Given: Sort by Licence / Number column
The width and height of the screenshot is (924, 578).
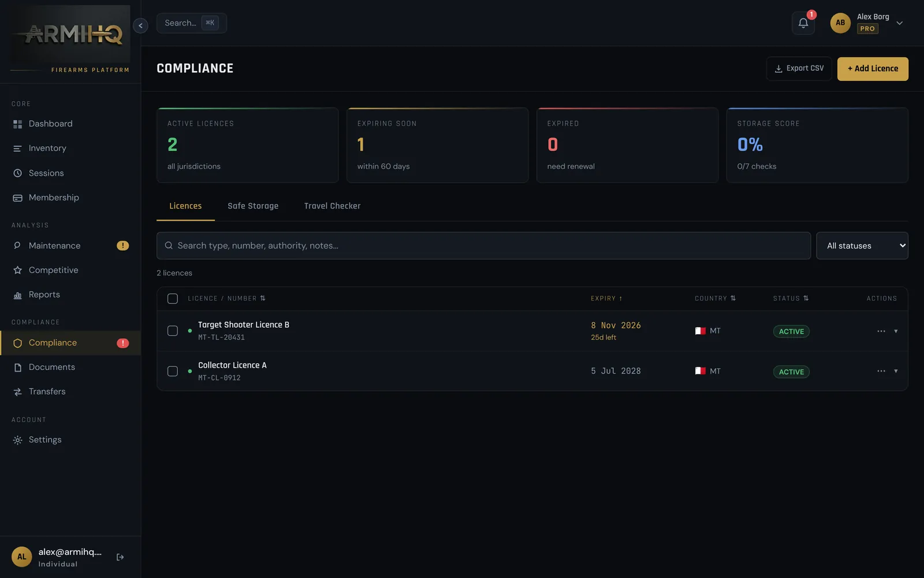Looking at the screenshot, I should 226,299.
